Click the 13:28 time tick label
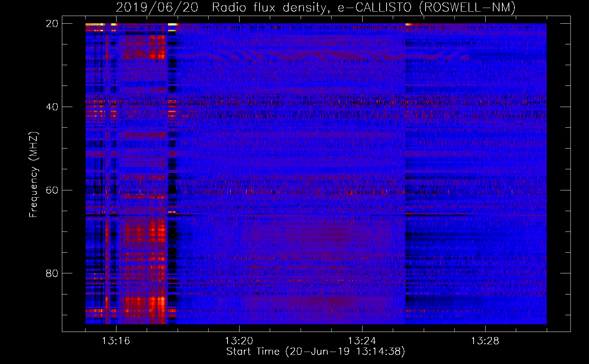Screen dimensions: 589x364 click(x=485, y=341)
